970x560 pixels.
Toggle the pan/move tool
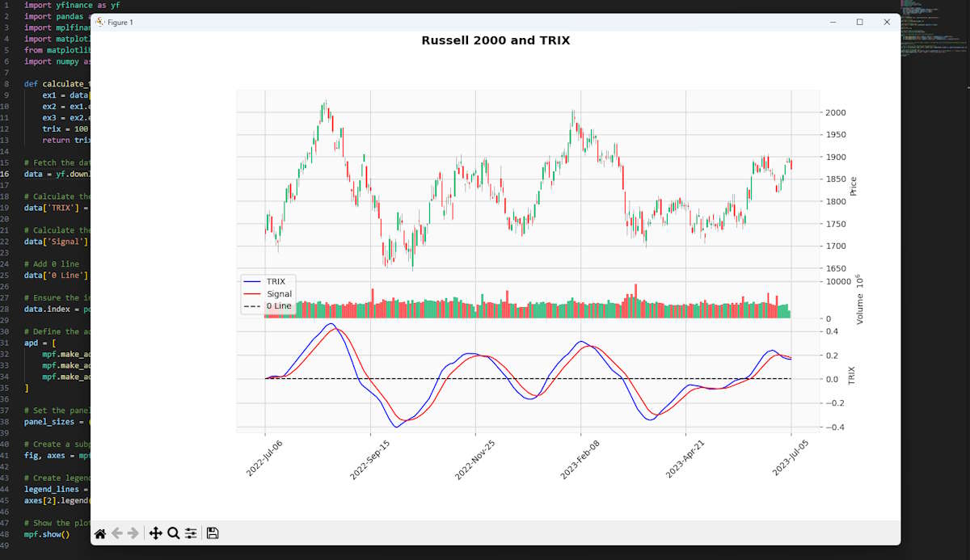(x=155, y=533)
